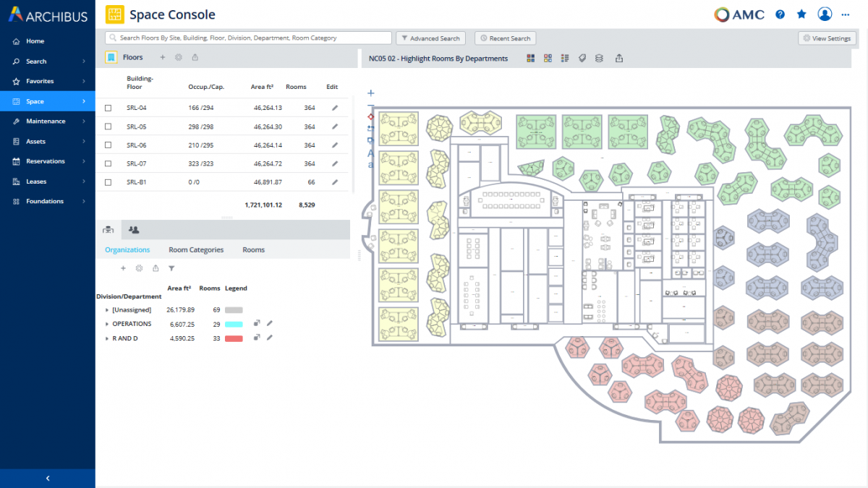Click the export icon above the floor plan
This screenshot has height=488, width=868.
point(619,58)
